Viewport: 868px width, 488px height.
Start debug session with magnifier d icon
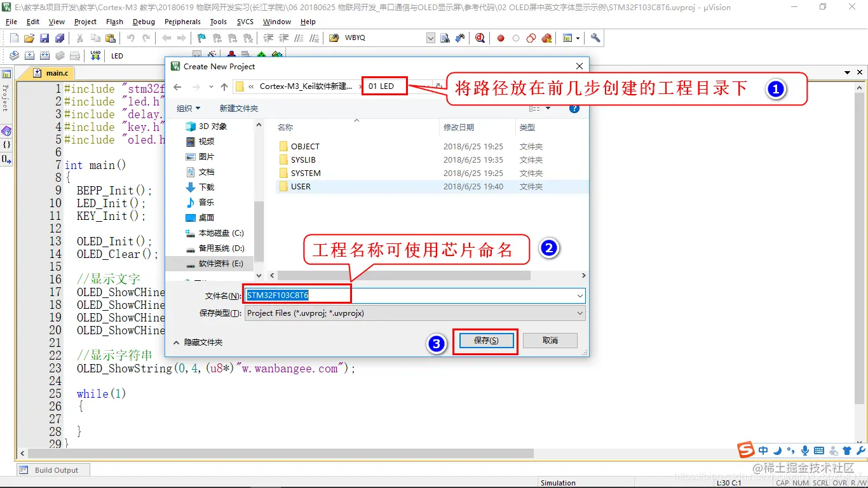coord(480,38)
